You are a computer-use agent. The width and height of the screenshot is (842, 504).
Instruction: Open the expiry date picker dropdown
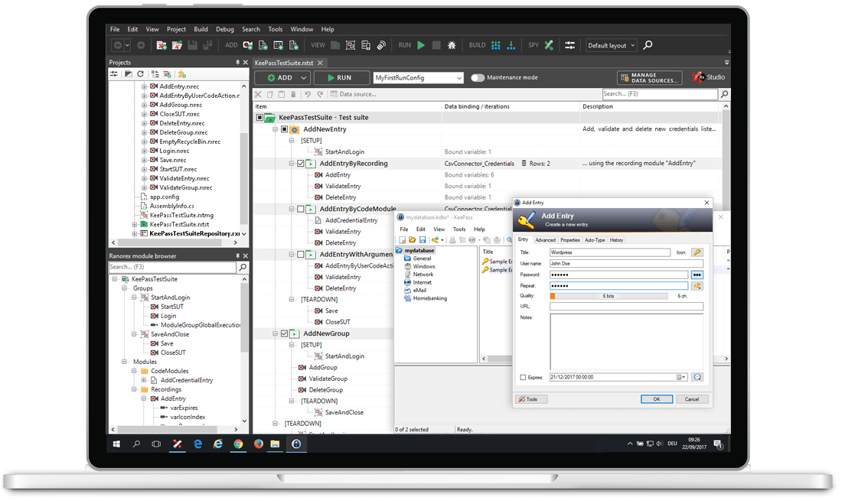point(681,377)
